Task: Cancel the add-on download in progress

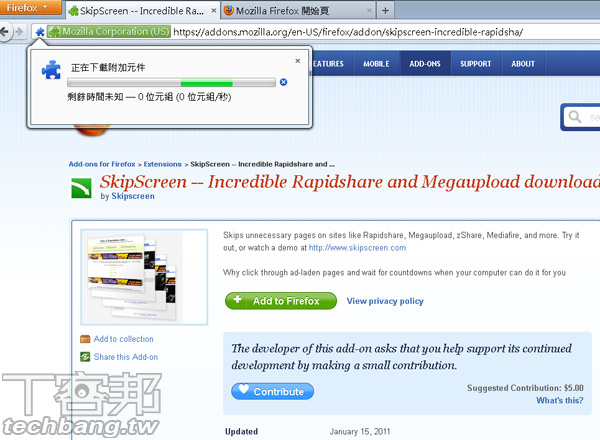Action: 284,82
